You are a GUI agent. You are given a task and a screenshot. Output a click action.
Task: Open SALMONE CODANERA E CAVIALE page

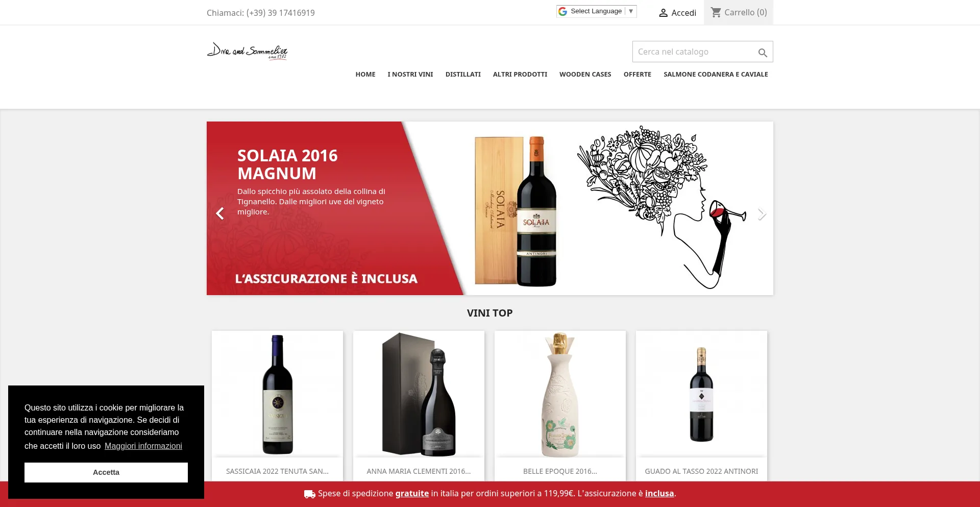pyautogui.click(x=716, y=75)
